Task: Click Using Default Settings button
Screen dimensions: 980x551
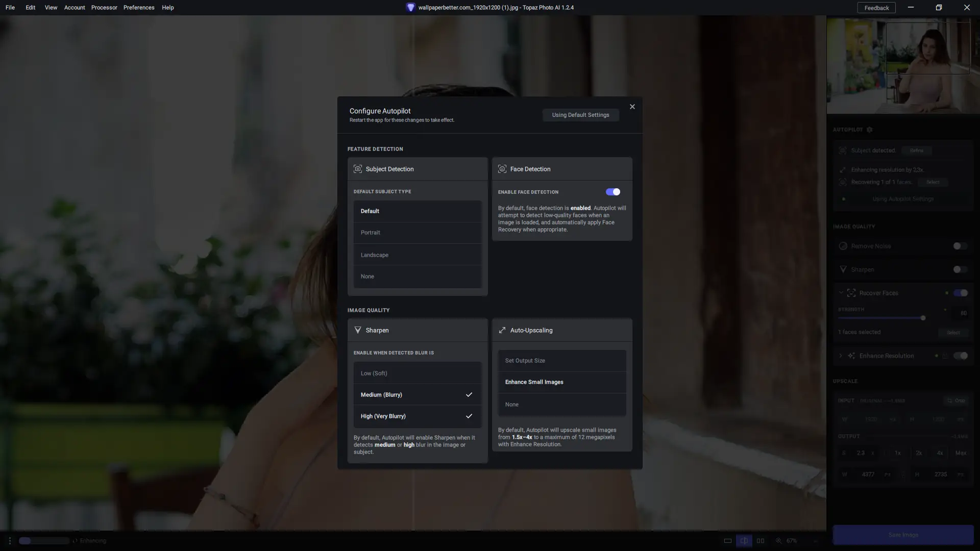Action: click(580, 115)
